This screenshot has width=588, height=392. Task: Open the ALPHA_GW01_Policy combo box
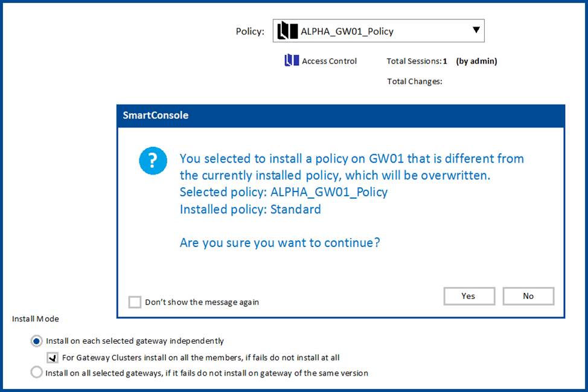pyautogui.click(x=378, y=31)
